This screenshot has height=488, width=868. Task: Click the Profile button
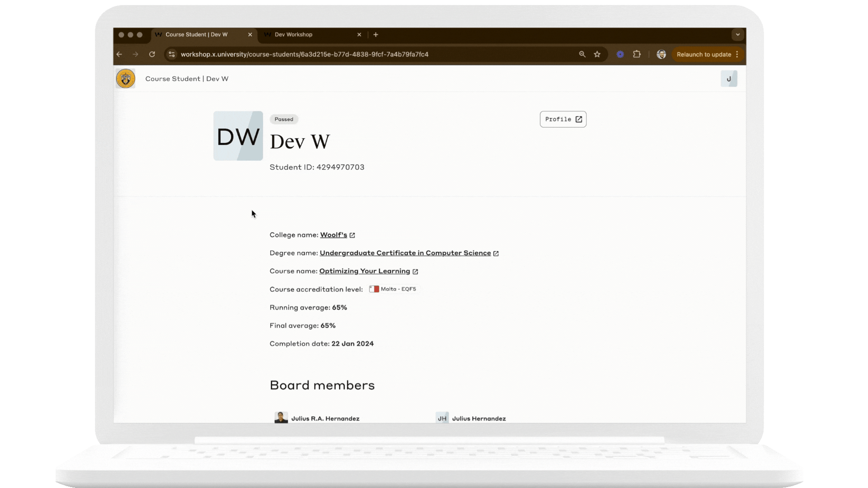tap(563, 119)
